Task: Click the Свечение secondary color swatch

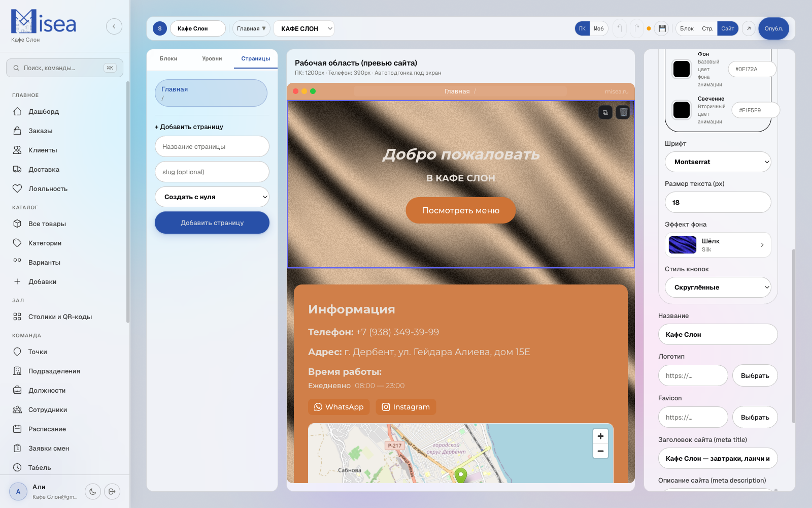Action: [x=682, y=110]
